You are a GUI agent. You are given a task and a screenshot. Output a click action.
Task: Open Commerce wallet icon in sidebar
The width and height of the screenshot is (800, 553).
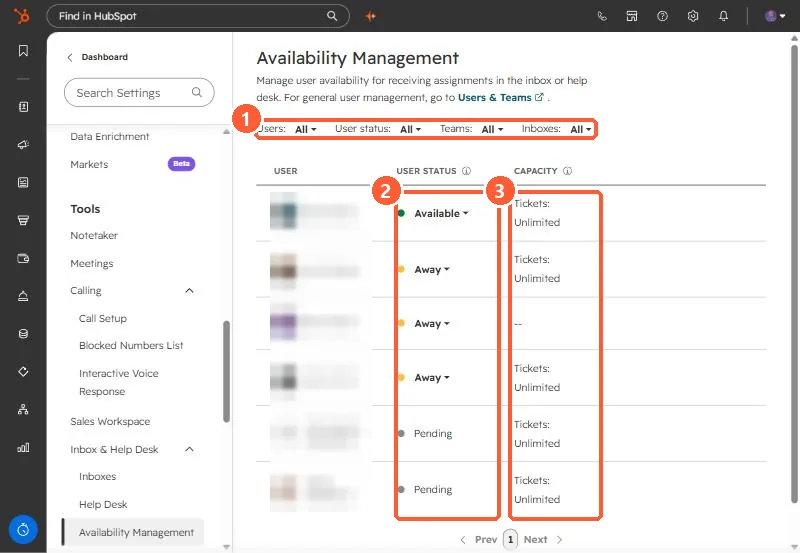pyautogui.click(x=23, y=258)
